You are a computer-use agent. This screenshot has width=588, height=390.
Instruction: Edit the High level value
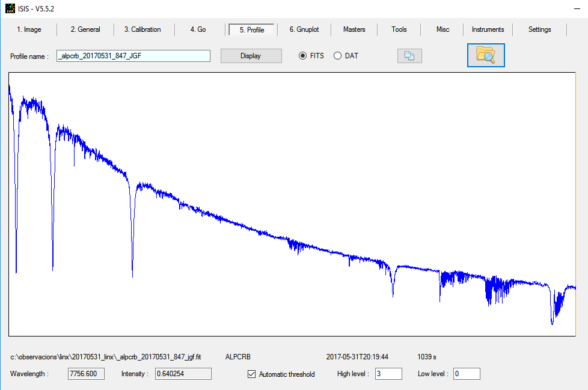pos(388,373)
